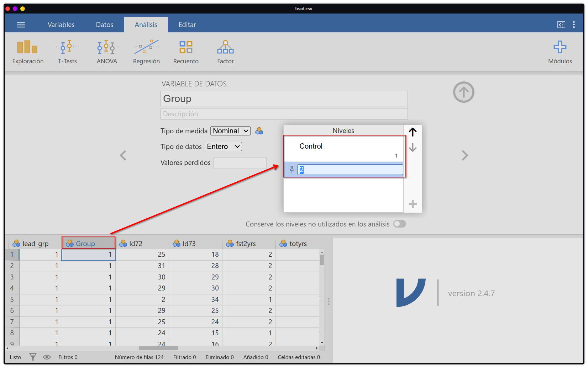This screenshot has height=368, width=588.
Task: Toggle Conserve los niveles no utilizados switch
Action: pyautogui.click(x=400, y=224)
